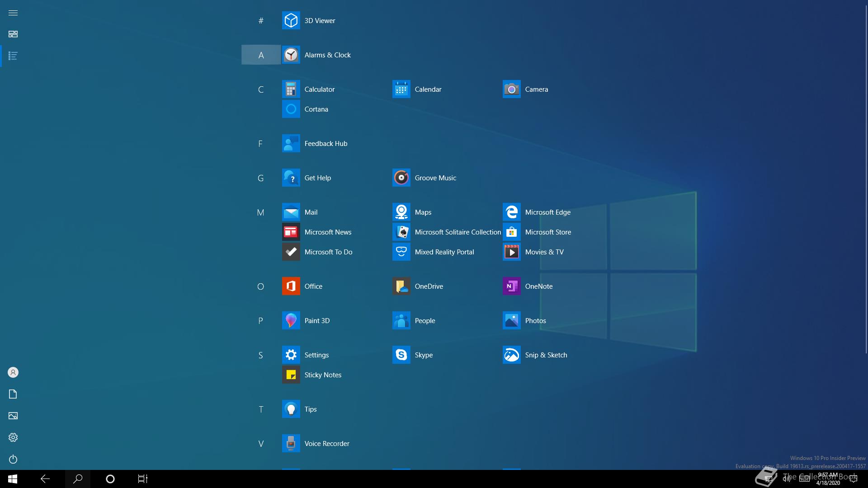This screenshot has width=868, height=488.
Task: Launch the Get Help icon
Action: tap(291, 178)
